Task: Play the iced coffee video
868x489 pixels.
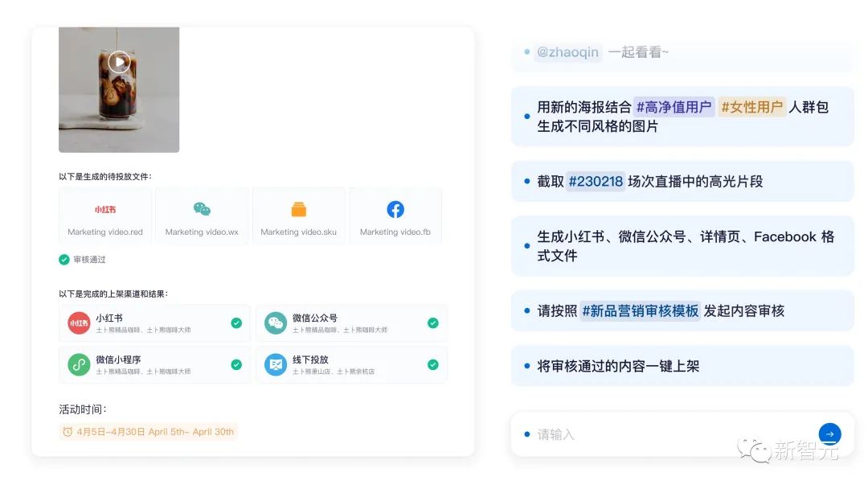Action: pos(119,61)
